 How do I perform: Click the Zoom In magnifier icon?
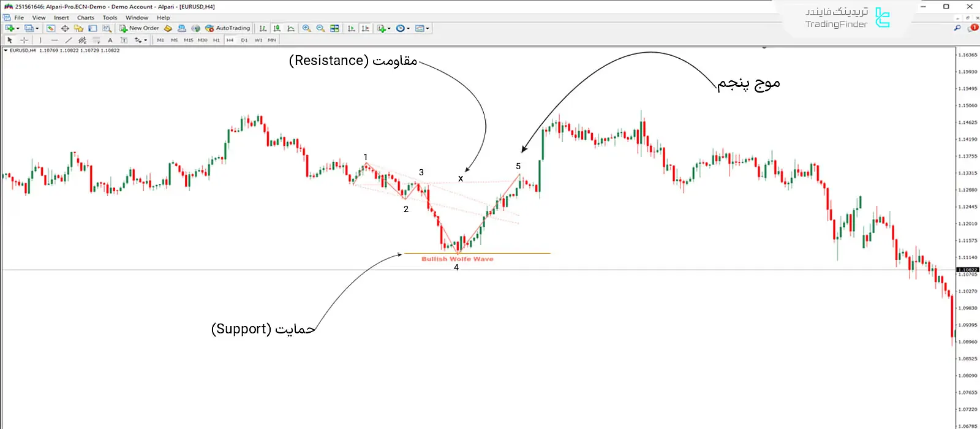[x=306, y=28]
